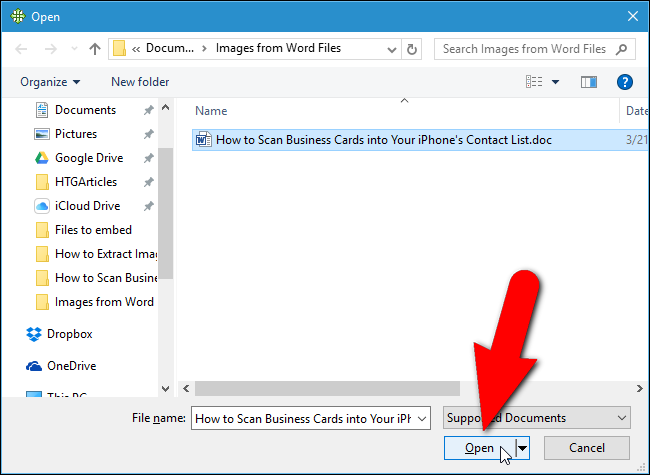Viewport: 650px width, 475px height.
Task: Click the pin icon beside Pictures
Action: pos(148,134)
